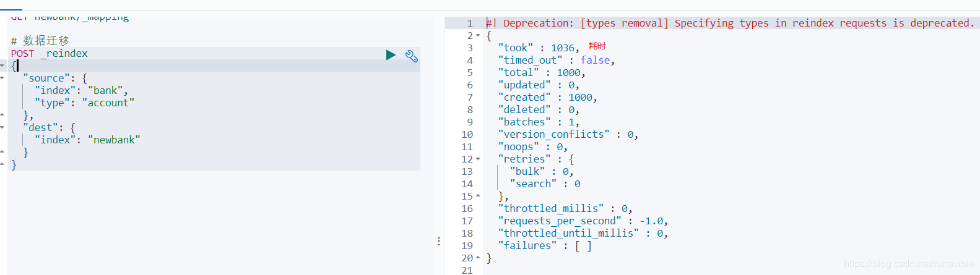Click the "search" : 0 line
Screen dimensions: 980x275
(x=545, y=184)
